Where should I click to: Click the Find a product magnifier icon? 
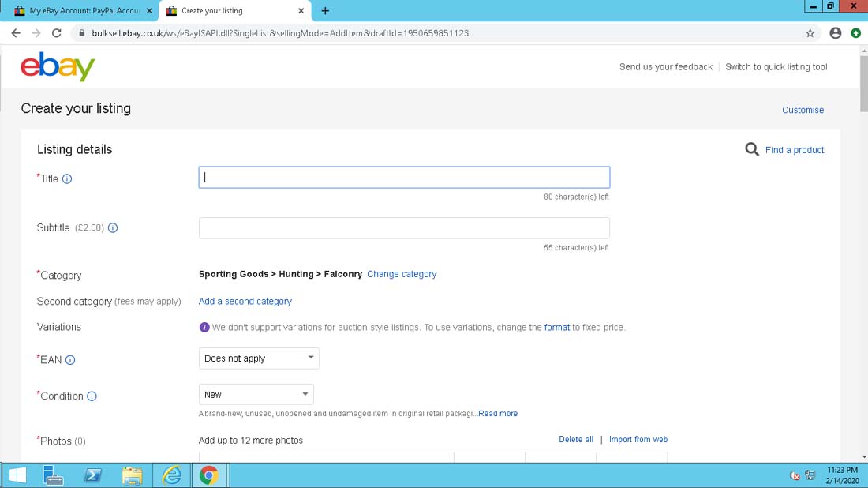pos(752,149)
